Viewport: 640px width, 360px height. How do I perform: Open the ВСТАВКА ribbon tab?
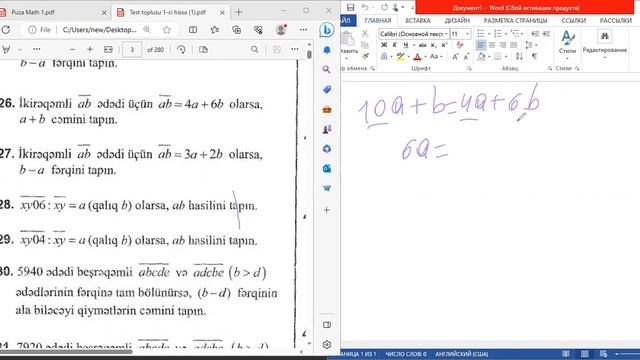click(418, 20)
